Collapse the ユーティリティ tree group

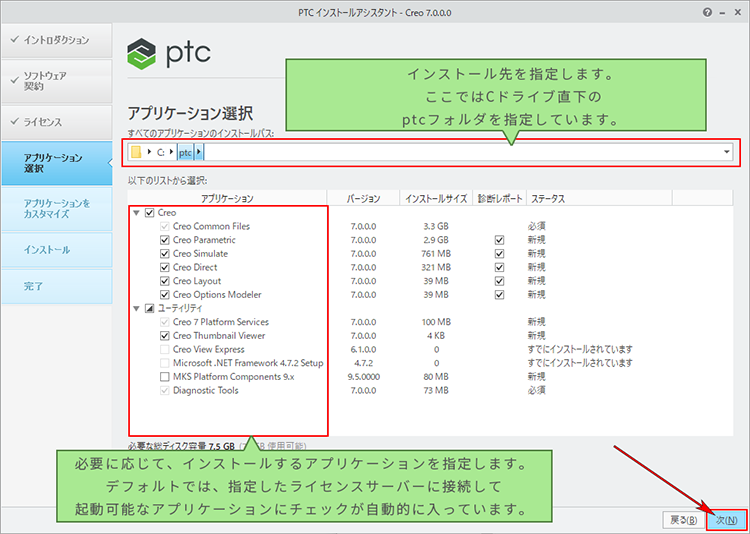(137, 308)
